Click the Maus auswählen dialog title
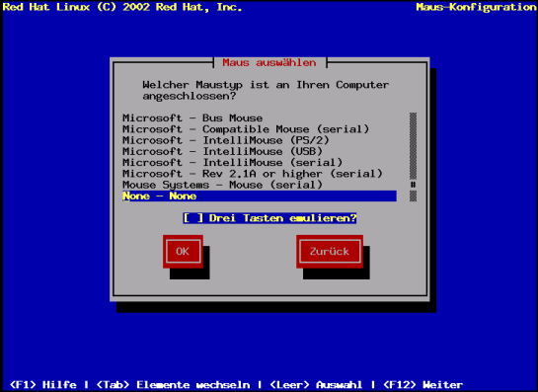Viewport: 538px width, 392px height. click(269, 63)
